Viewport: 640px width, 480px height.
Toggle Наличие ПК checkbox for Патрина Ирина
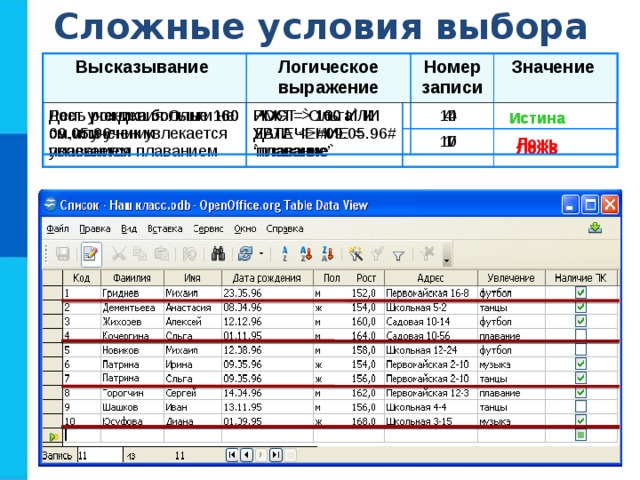point(580,364)
